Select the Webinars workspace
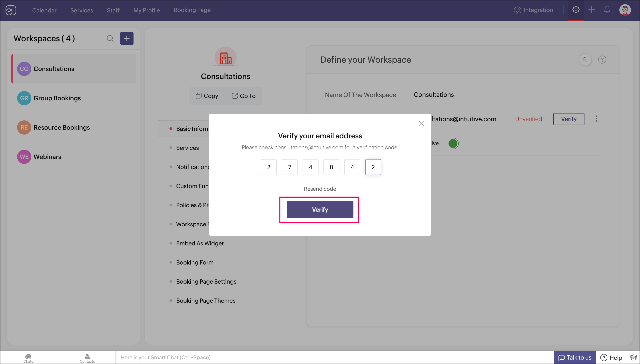Screen dimensions: 640x364 [x=74, y=157]
